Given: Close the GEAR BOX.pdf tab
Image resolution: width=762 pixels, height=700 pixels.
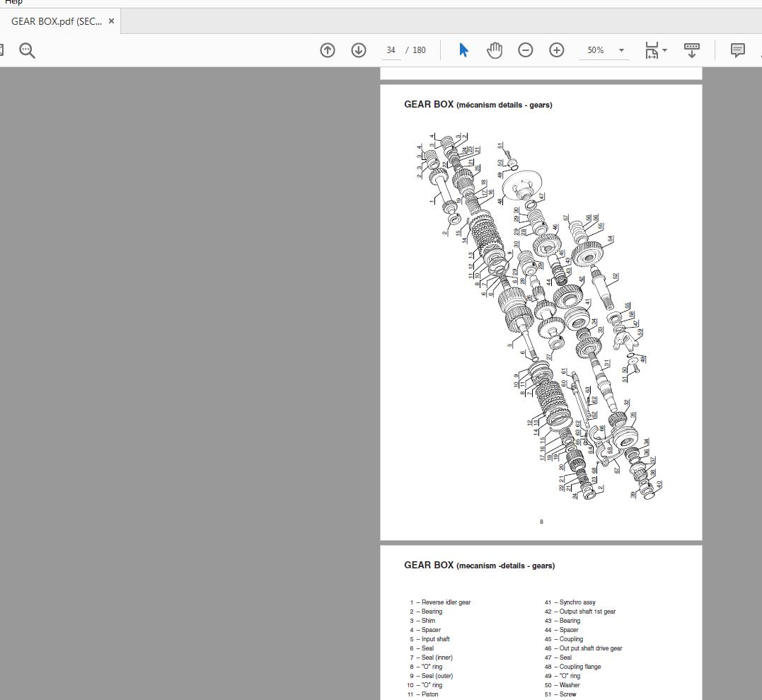Looking at the screenshot, I should point(111,21).
